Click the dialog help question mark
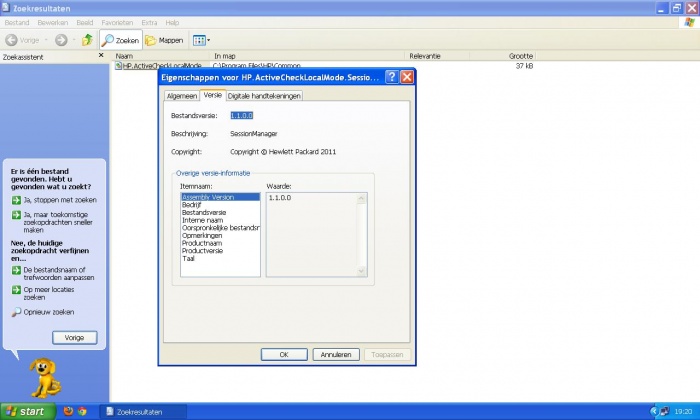Image resolution: width=700 pixels, height=420 pixels. coord(392,77)
